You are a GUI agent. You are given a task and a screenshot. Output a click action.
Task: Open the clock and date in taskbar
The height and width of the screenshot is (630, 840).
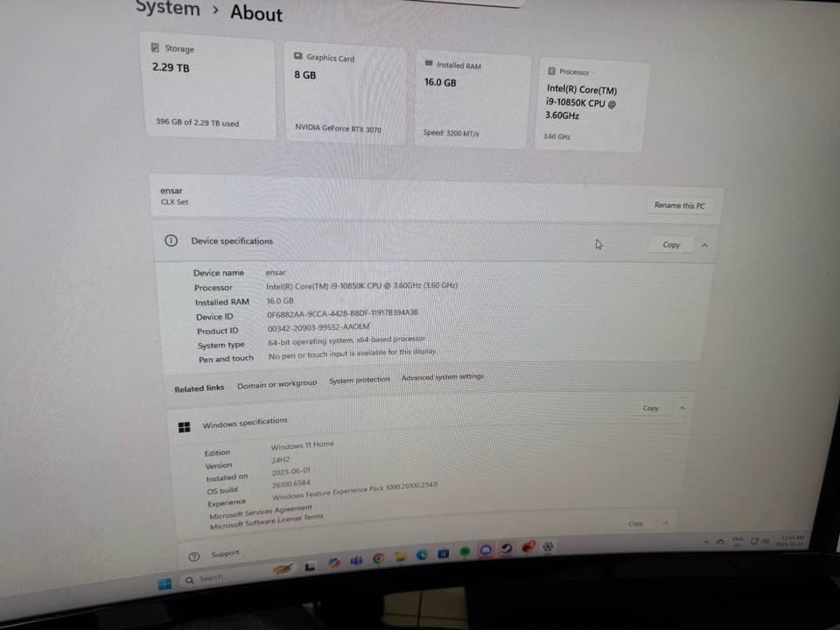click(791, 541)
